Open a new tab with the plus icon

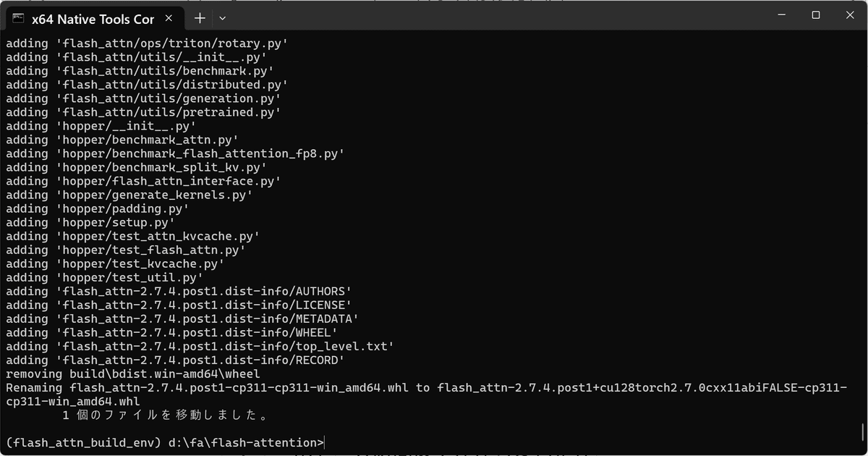click(200, 18)
